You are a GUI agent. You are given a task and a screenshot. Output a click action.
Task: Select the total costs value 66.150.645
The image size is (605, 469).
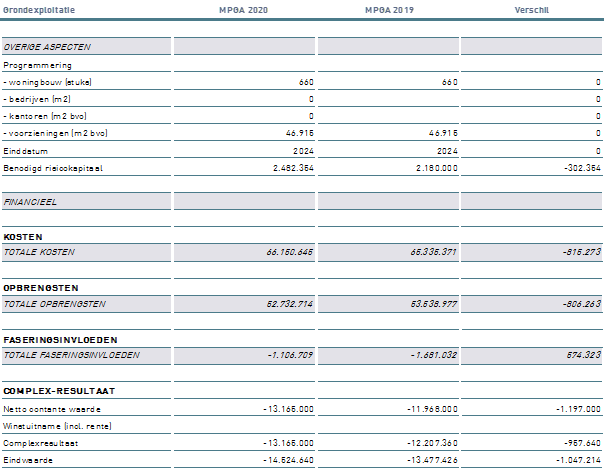coord(287,252)
